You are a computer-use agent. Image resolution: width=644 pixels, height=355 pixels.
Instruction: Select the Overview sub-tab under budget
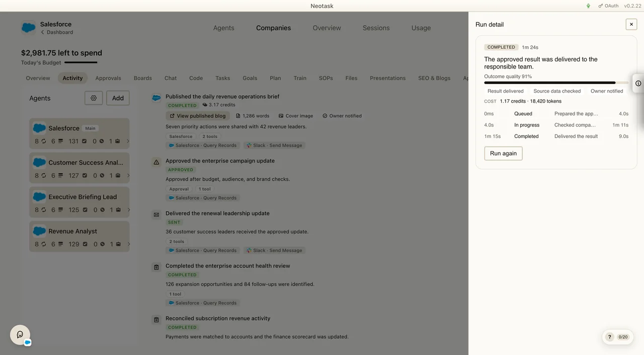[38, 78]
